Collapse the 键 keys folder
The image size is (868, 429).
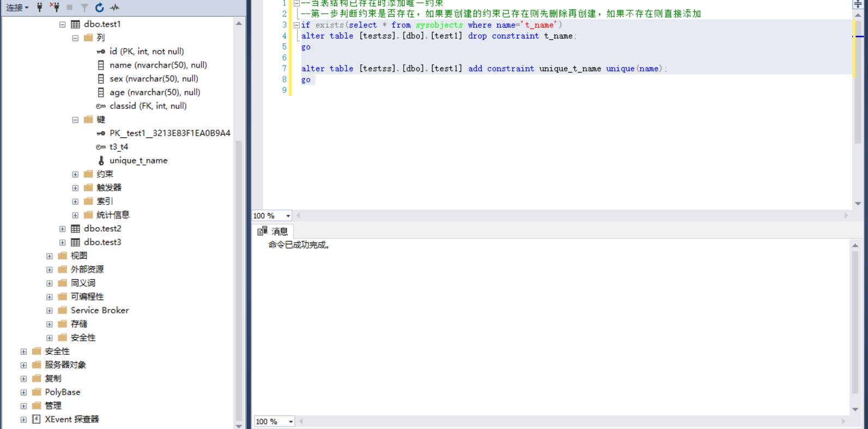click(75, 119)
